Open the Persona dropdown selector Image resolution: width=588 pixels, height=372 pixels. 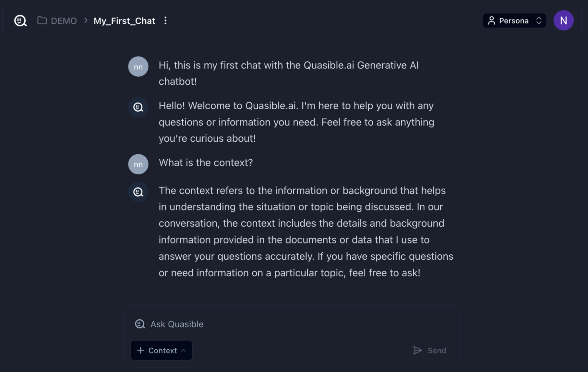(x=514, y=21)
